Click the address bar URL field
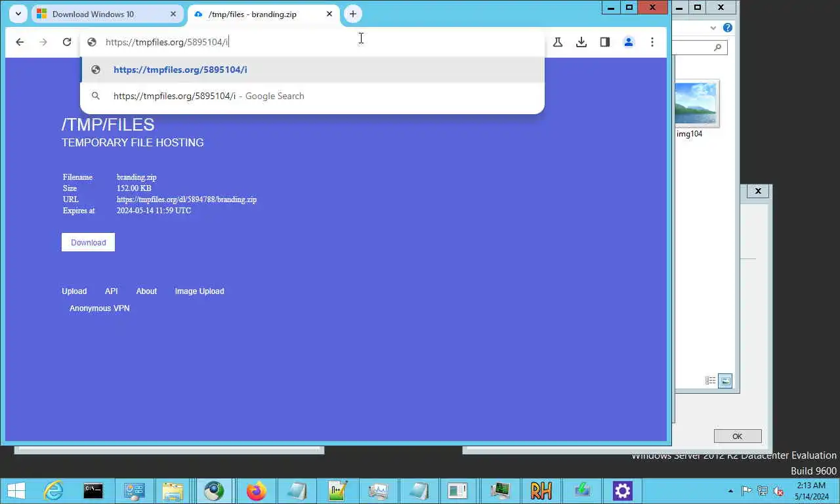 [x=312, y=42]
